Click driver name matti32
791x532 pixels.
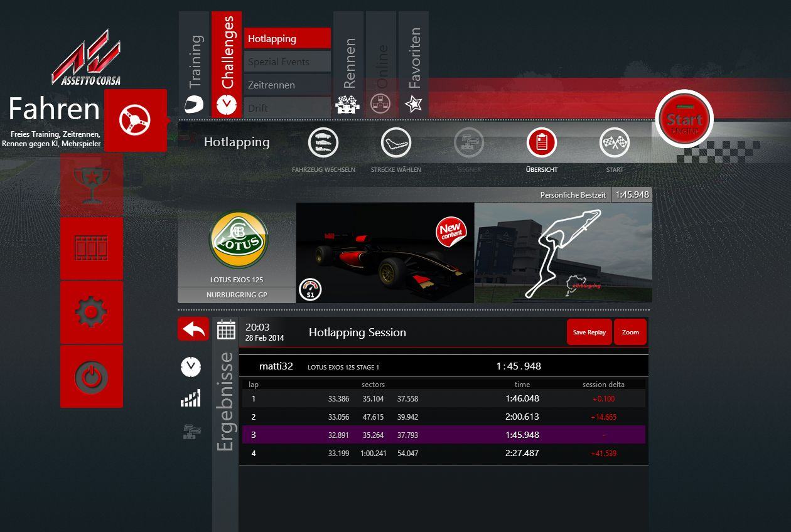click(x=276, y=366)
